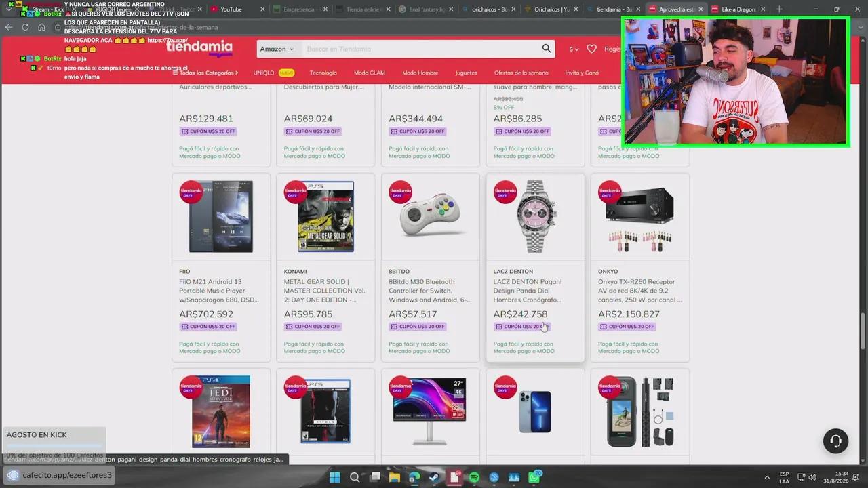The width and height of the screenshot is (868, 488).
Task: Click the AR$344.494 price
Action: click(416, 119)
